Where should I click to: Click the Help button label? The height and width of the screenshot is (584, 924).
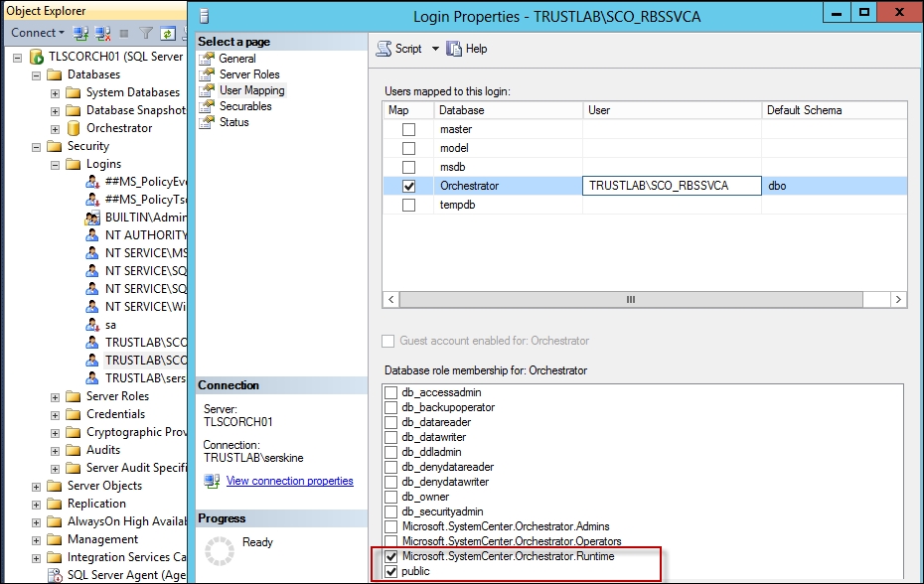[x=476, y=49]
